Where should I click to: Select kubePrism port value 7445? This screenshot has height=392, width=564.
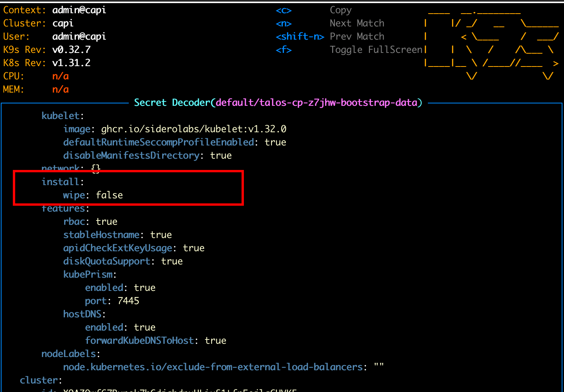(x=128, y=301)
